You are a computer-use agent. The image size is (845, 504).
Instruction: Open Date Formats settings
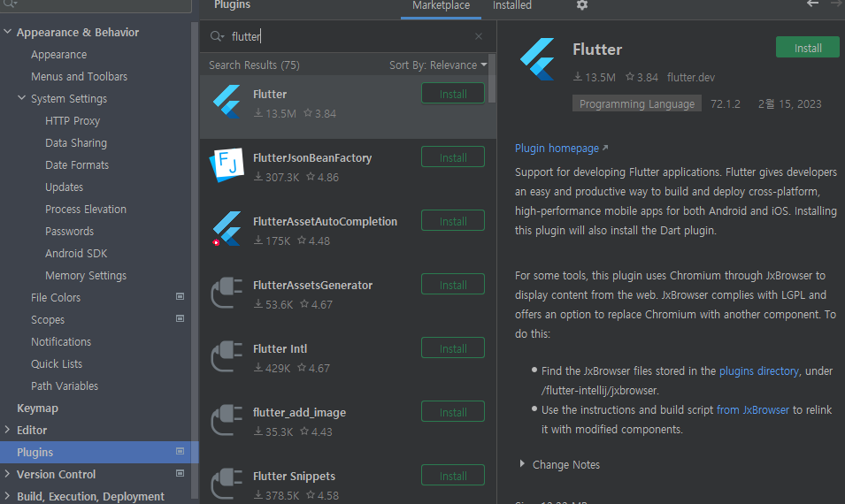(x=77, y=164)
